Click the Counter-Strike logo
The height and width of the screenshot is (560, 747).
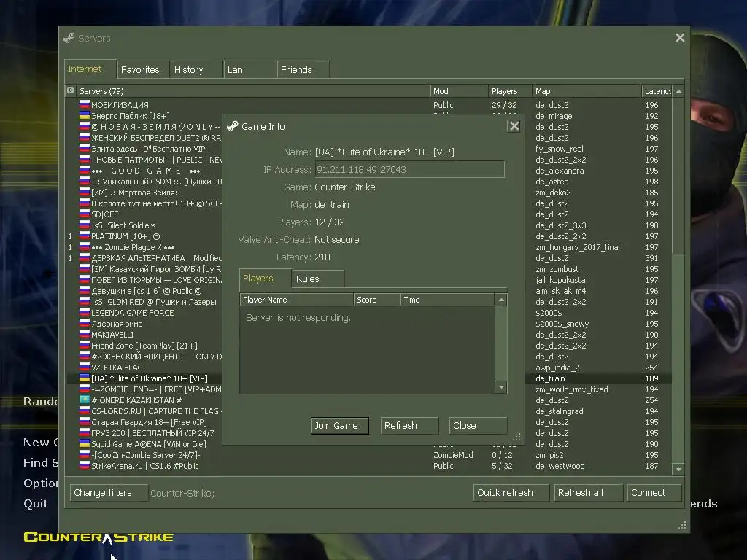click(x=98, y=537)
